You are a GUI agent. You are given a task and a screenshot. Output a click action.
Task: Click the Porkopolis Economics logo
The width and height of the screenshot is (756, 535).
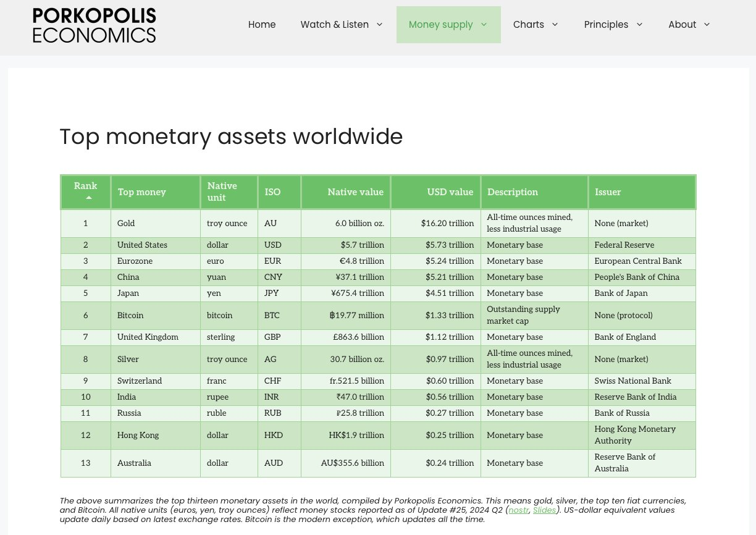point(94,25)
